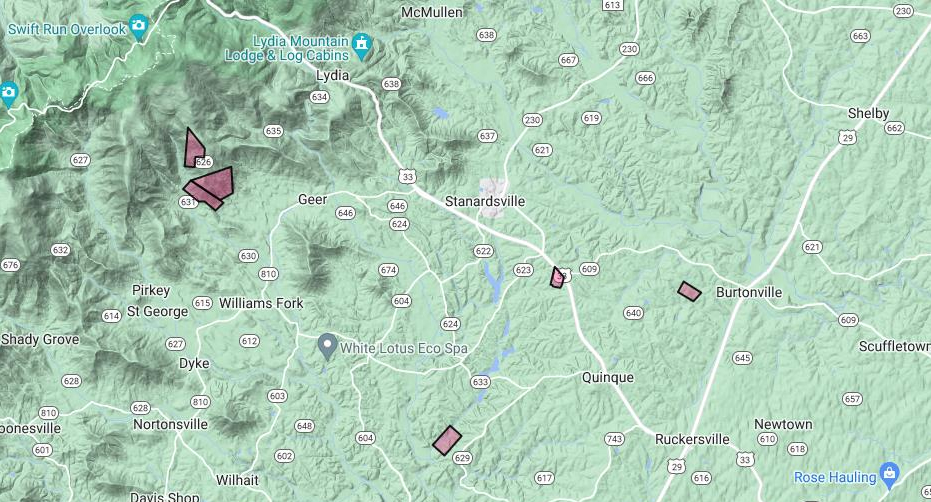The height and width of the screenshot is (502, 931).
Task: Open the White Lotus Eco Spa label
Action: coord(404,348)
